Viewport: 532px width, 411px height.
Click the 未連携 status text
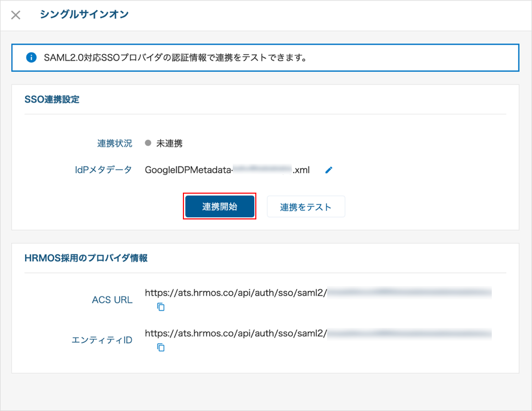click(x=169, y=143)
